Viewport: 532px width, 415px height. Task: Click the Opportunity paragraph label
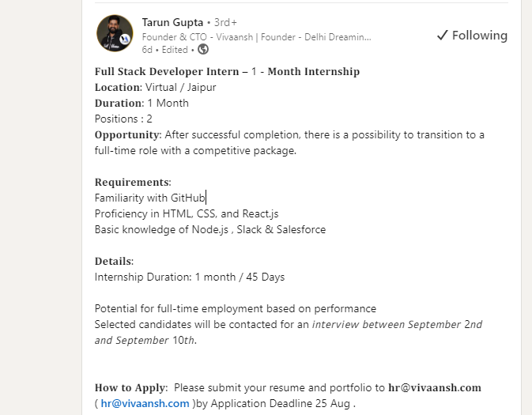(127, 134)
